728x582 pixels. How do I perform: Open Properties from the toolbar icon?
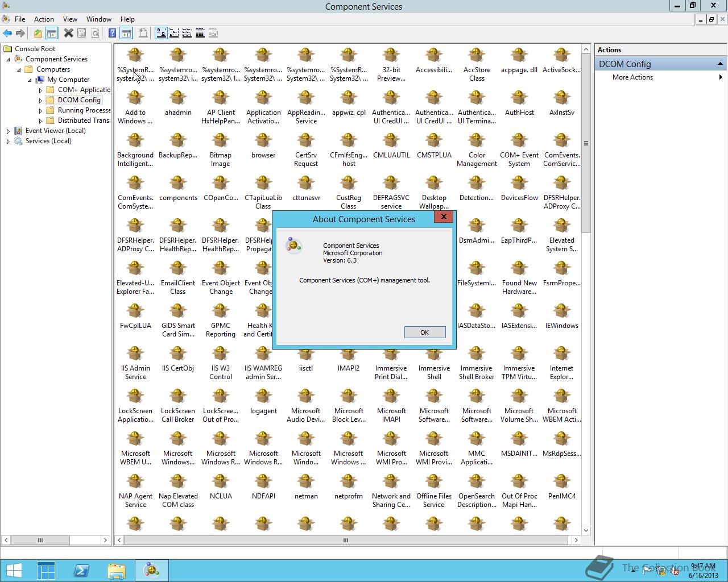pos(82,33)
